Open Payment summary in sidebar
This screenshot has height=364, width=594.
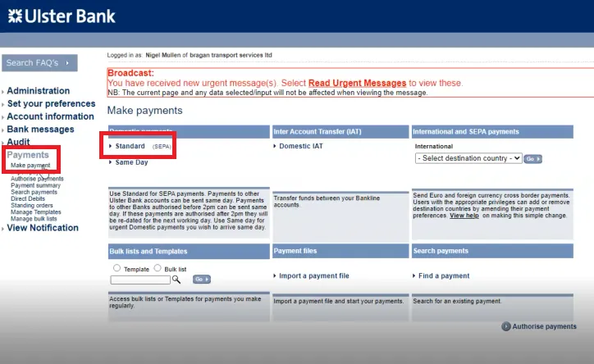pos(35,185)
